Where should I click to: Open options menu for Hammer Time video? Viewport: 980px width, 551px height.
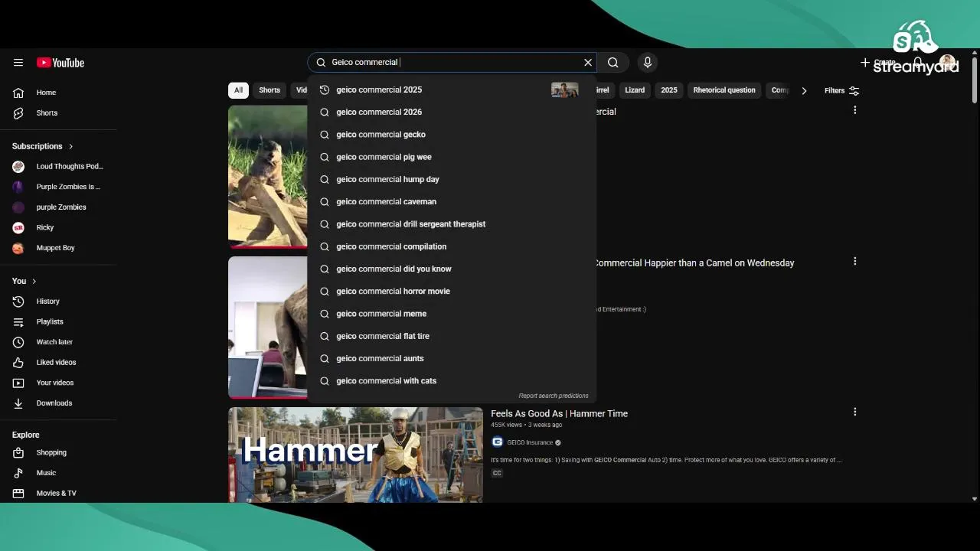[x=855, y=412]
